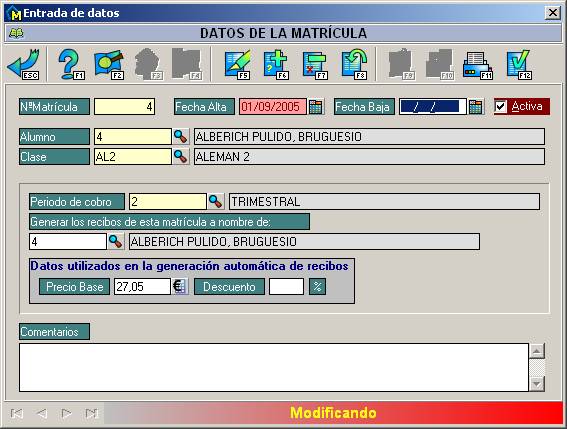Confirm changes with the F12 checkmark icon
This screenshot has width=567, height=429.
click(x=519, y=64)
